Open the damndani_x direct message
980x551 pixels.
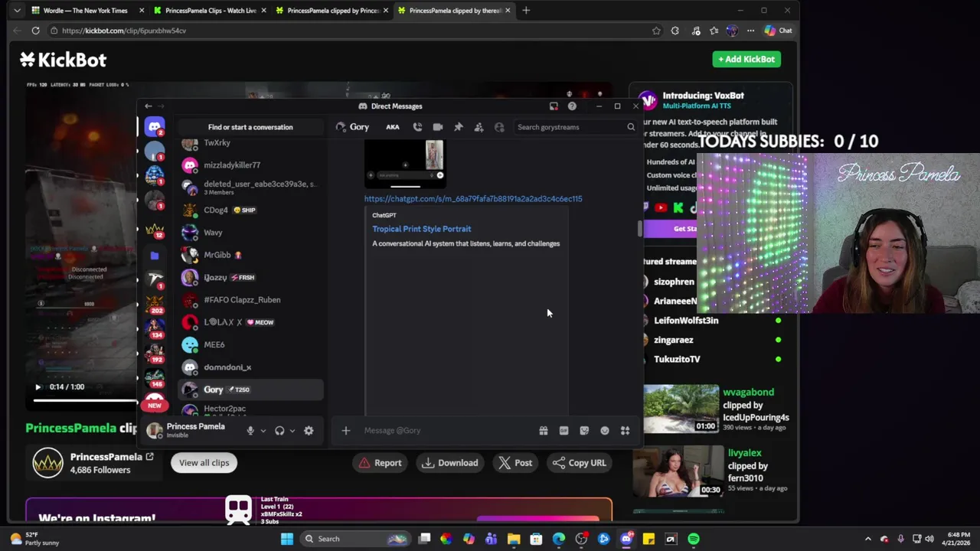(x=251, y=367)
